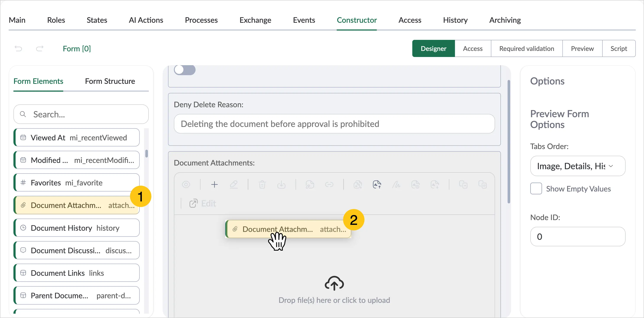Click the copy-add document icon
This screenshot has height=318, width=644.
coord(463,185)
